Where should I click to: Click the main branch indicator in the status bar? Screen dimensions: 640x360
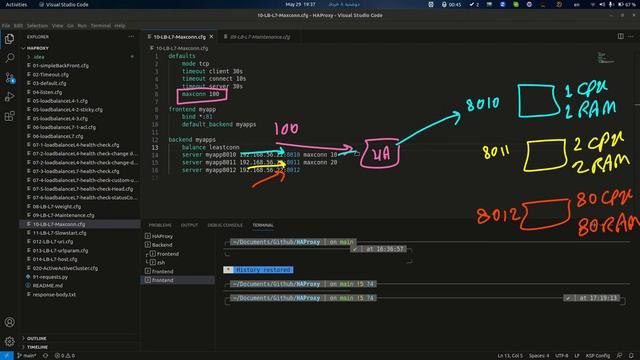click(x=27, y=356)
